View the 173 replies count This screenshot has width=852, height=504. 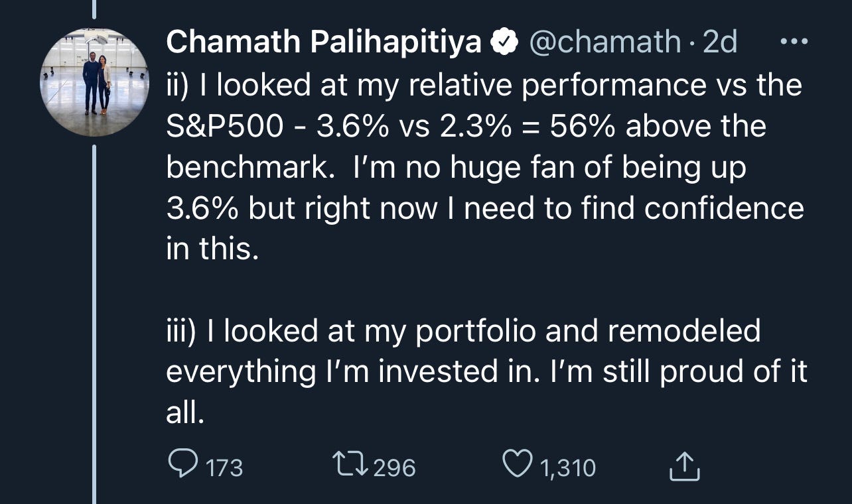[225, 468]
